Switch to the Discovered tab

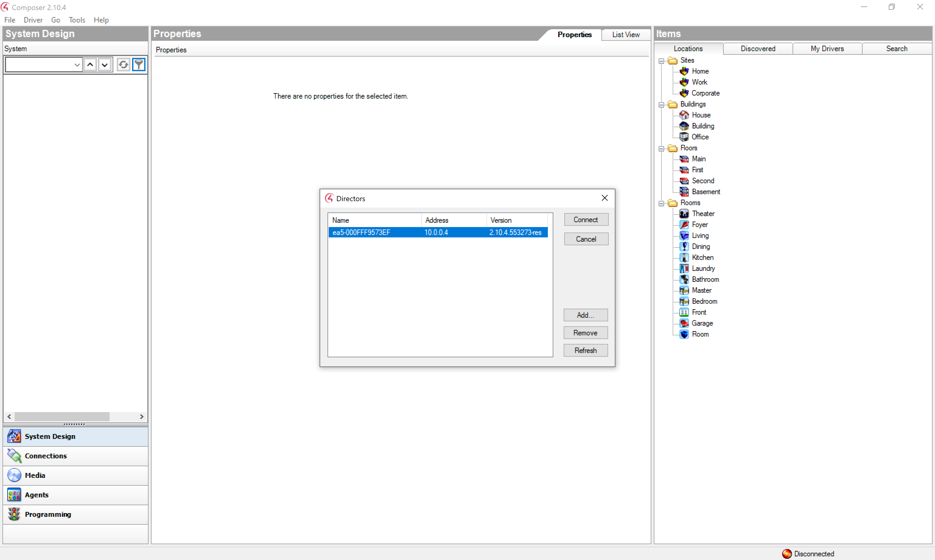click(x=758, y=49)
